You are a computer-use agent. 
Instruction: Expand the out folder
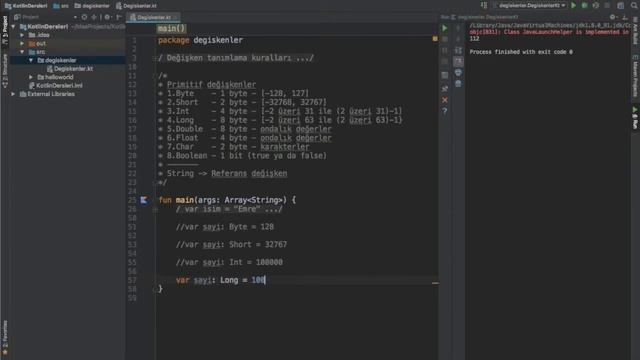coord(22,43)
